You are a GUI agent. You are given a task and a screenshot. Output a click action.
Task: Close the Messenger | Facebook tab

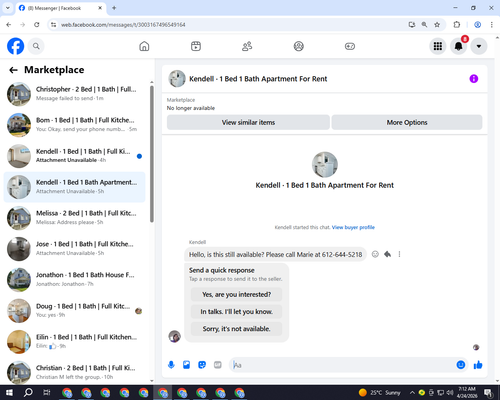[x=100, y=8]
